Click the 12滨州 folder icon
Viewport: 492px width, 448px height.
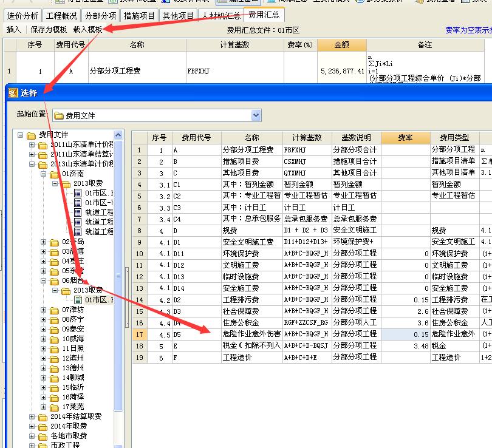54,359
